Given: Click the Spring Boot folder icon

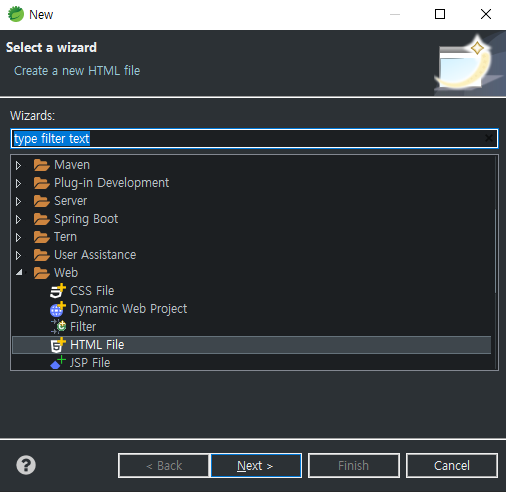Looking at the screenshot, I should coord(42,219).
